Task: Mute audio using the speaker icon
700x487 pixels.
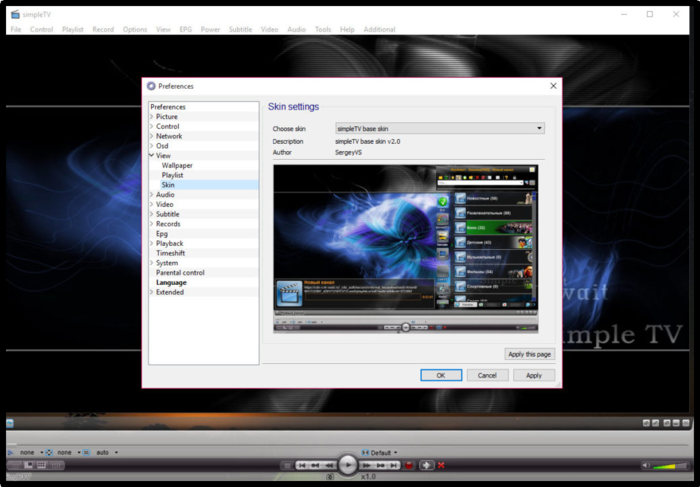Action: (x=646, y=466)
